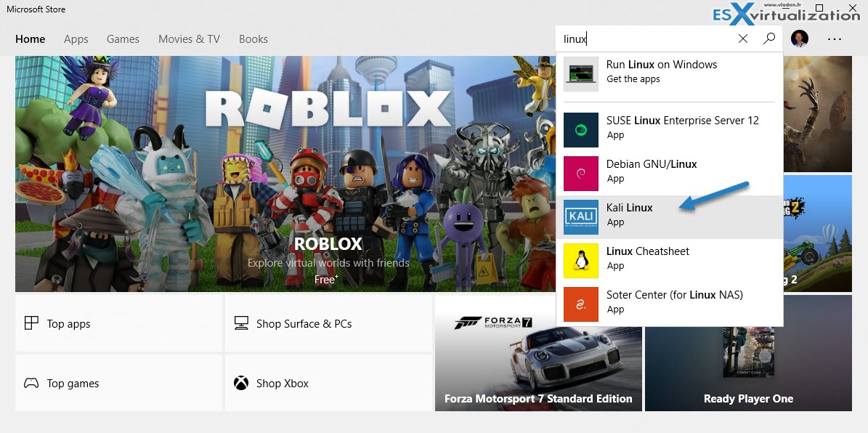Screen dimensions: 868x433
Task: Click the Soter Center orange icon
Action: coord(580,304)
